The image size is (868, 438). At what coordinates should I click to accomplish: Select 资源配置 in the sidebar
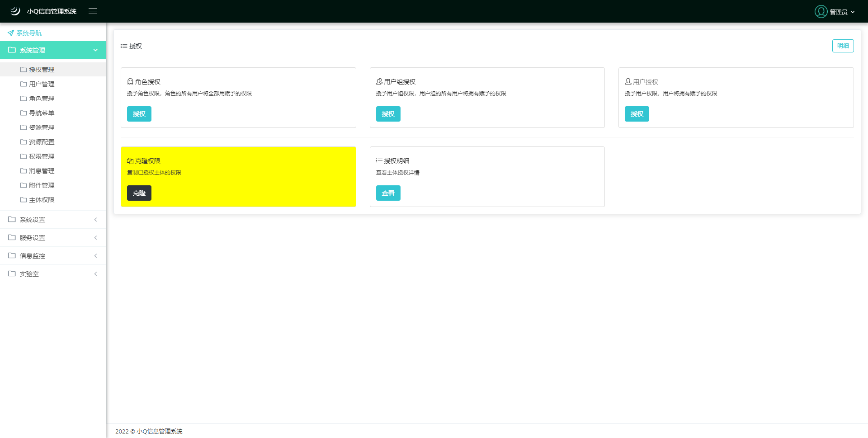42,142
